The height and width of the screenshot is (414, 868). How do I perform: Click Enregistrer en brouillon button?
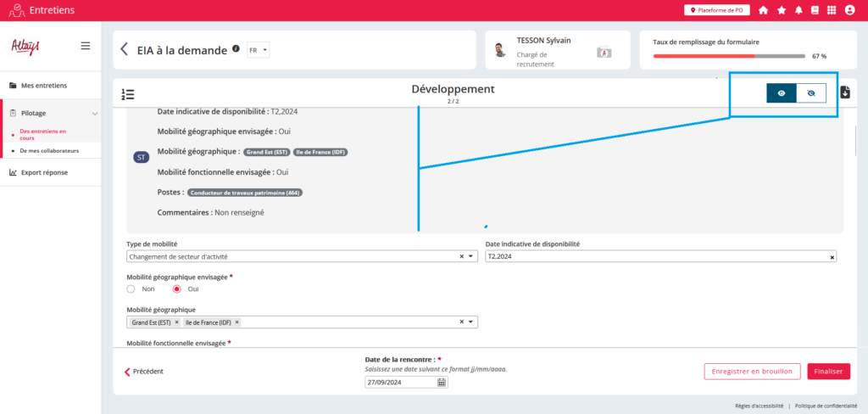click(x=752, y=372)
